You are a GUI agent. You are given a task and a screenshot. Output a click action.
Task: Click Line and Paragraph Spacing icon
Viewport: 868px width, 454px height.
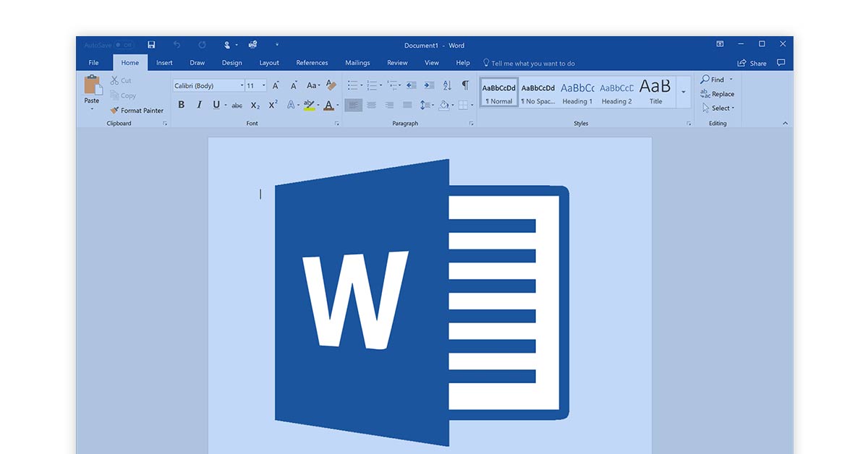(425, 105)
